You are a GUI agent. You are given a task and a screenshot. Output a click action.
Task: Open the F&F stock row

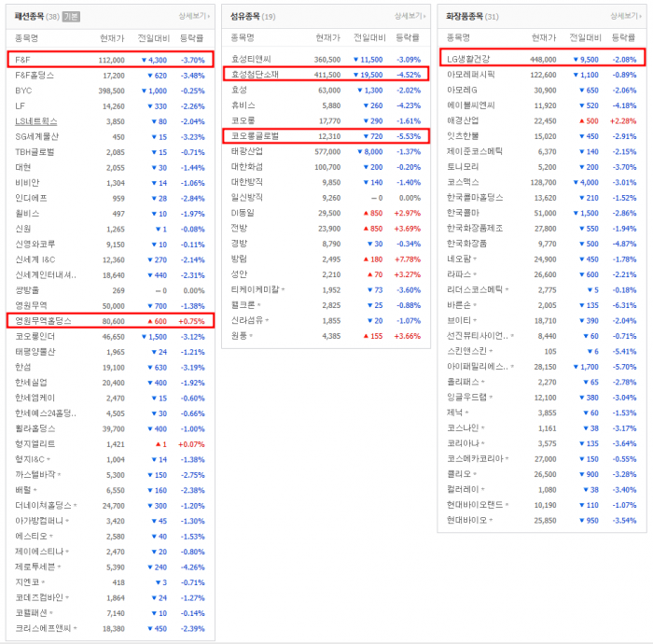point(110,60)
